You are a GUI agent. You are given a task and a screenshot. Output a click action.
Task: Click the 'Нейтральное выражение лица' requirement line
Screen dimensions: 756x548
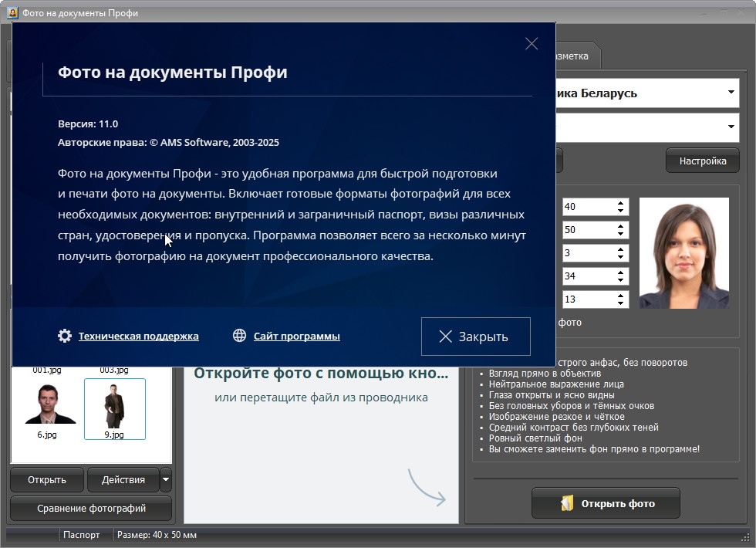click(556, 384)
